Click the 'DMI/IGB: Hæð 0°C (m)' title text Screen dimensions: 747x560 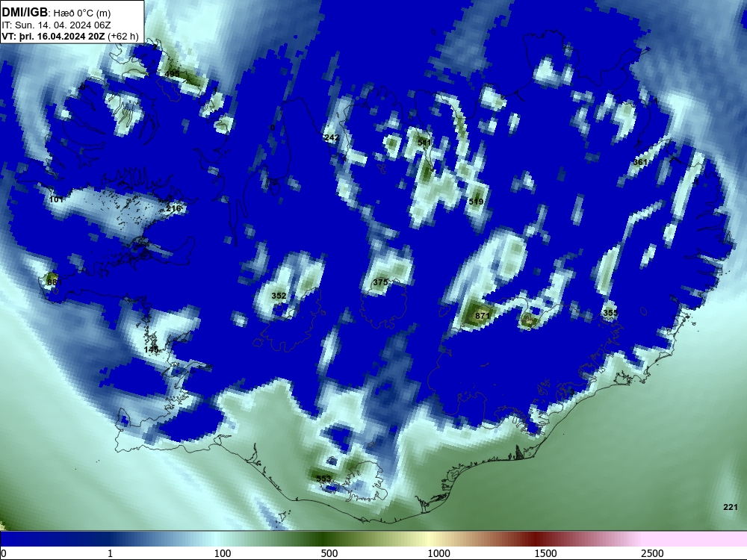coord(56,13)
